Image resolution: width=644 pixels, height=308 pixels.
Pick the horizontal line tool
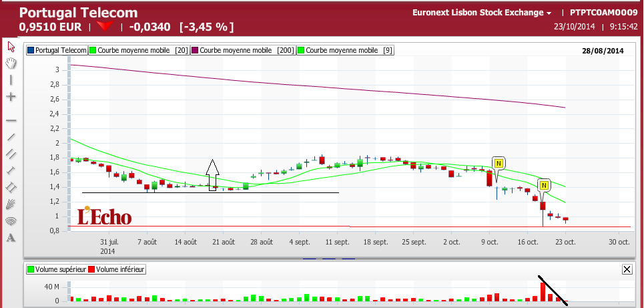coord(11,120)
